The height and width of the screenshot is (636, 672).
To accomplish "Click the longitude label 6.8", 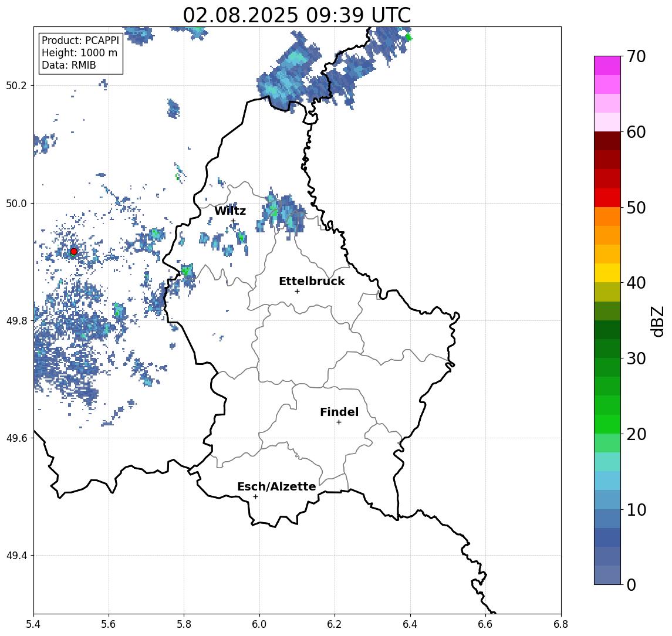I will click(x=560, y=624).
